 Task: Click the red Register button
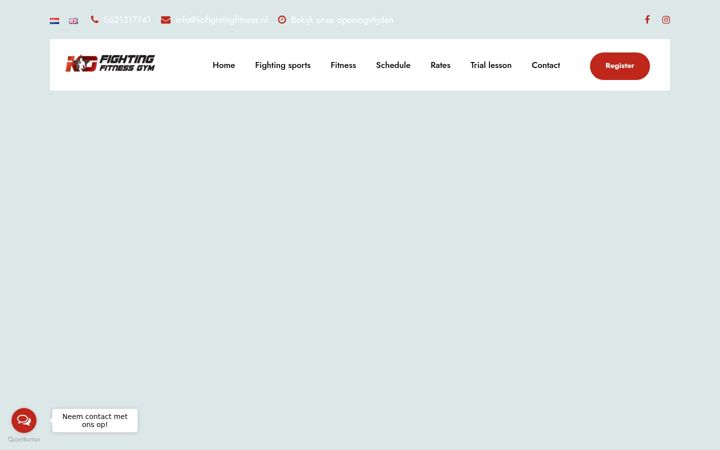click(x=620, y=66)
